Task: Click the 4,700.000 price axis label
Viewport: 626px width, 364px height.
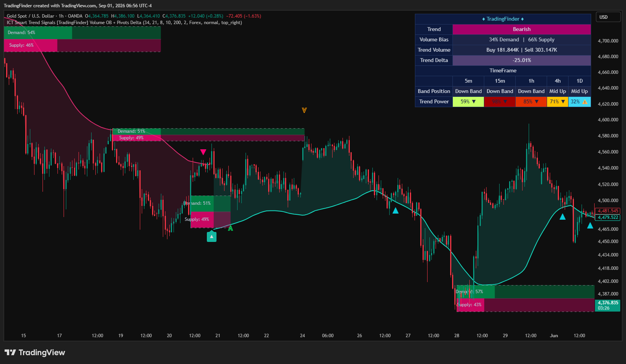Action: pos(608,41)
